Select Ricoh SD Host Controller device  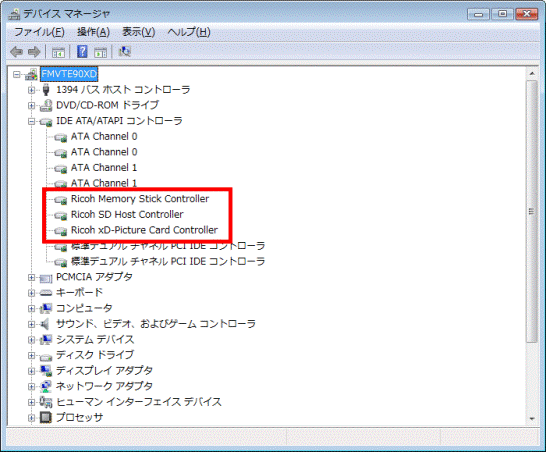point(127,215)
